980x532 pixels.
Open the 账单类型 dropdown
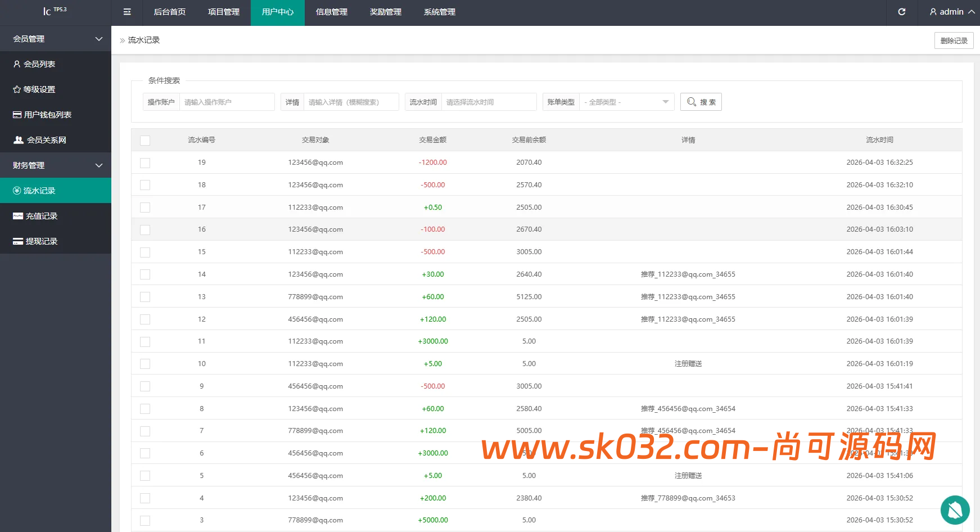627,102
